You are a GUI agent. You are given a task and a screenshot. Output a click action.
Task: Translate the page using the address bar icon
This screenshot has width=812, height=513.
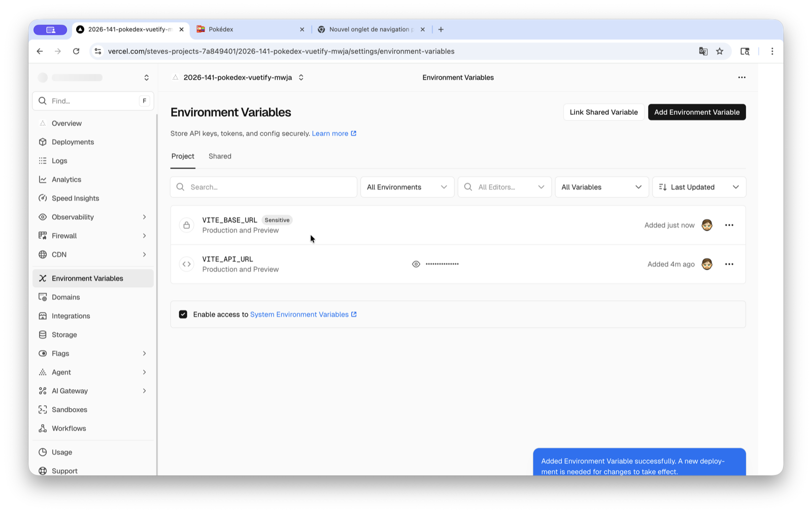point(703,51)
